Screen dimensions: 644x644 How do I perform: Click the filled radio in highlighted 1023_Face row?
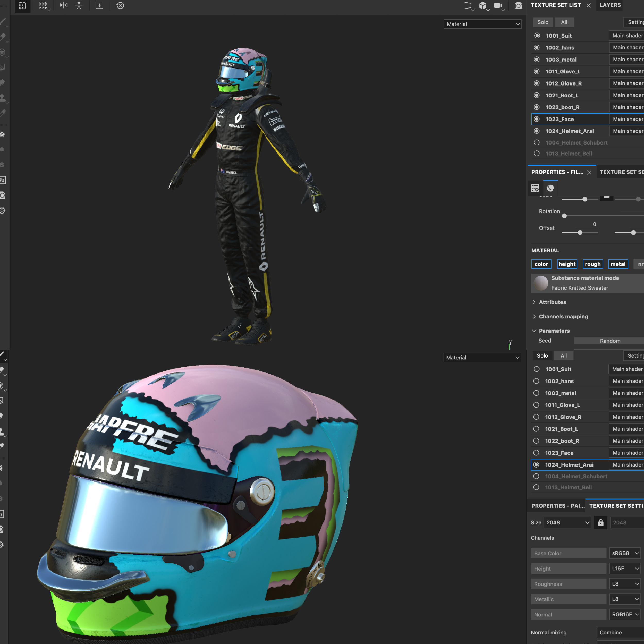[x=537, y=119]
